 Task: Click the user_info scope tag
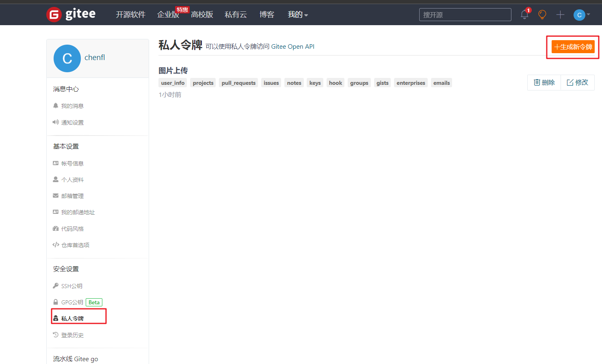(173, 83)
